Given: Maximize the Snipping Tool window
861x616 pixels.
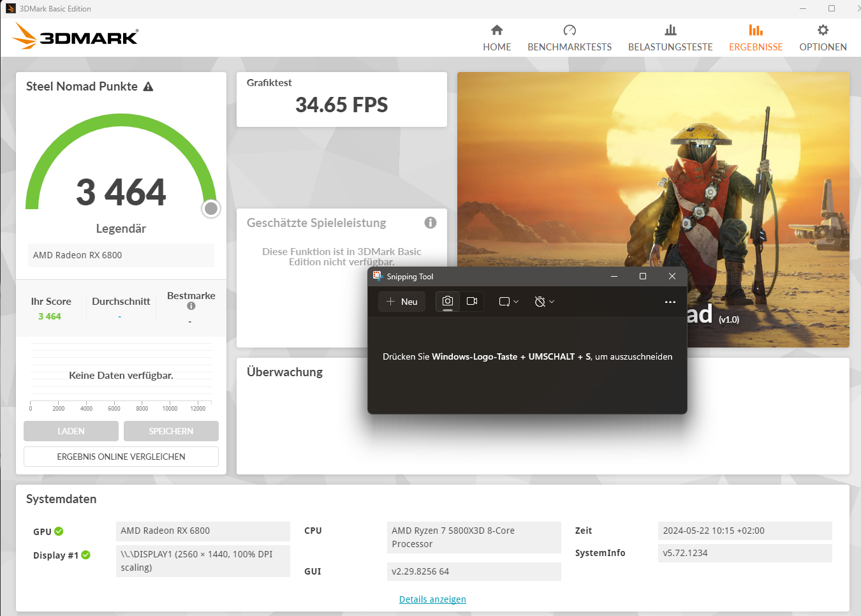Looking at the screenshot, I should pos(643,276).
